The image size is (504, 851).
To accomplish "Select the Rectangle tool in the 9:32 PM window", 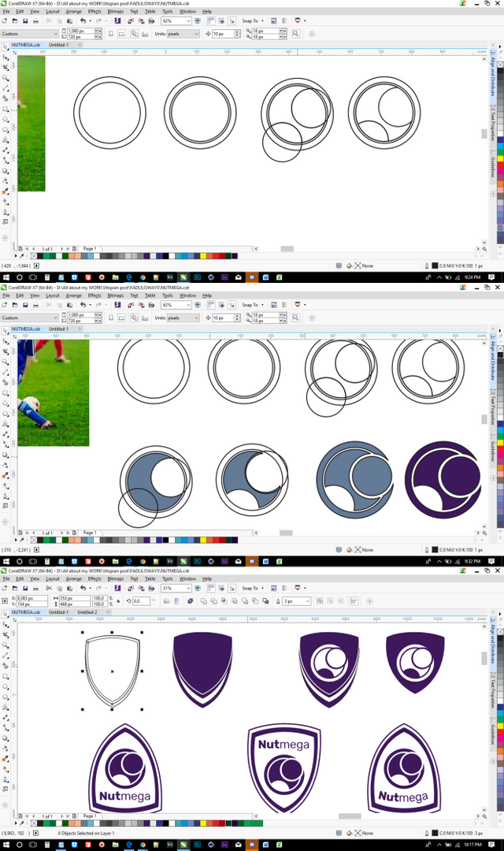I will (x=6, y=393).
